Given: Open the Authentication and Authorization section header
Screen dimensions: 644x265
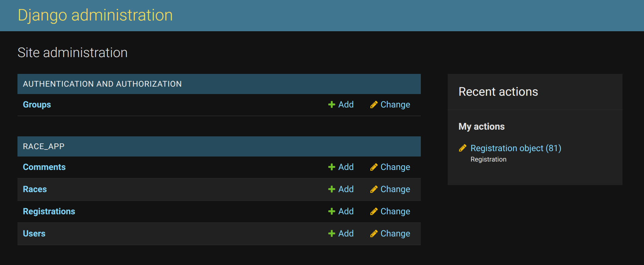Looking at the screenshot, I should [x=102, y=84].
